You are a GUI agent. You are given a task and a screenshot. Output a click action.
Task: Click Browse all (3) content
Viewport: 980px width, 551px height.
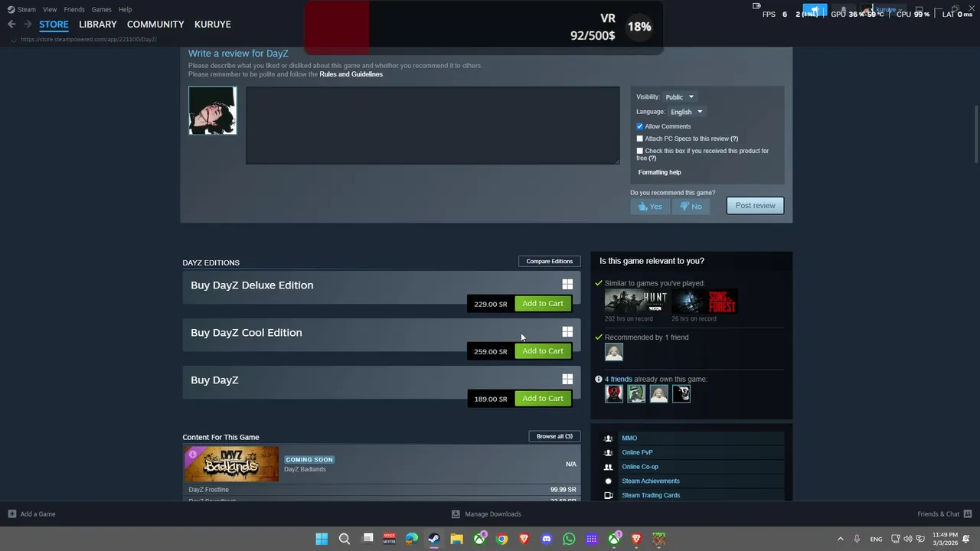(x=554, y=436)
